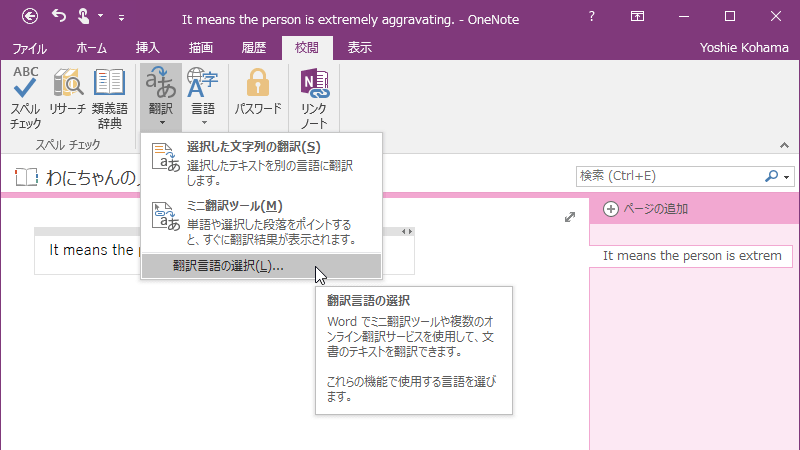Image resolution: width=800 pixels, height=450 pixels.
Task: Click the Yoshie Kohama account name
Action: pyautogui.click(x=744, y=48)
